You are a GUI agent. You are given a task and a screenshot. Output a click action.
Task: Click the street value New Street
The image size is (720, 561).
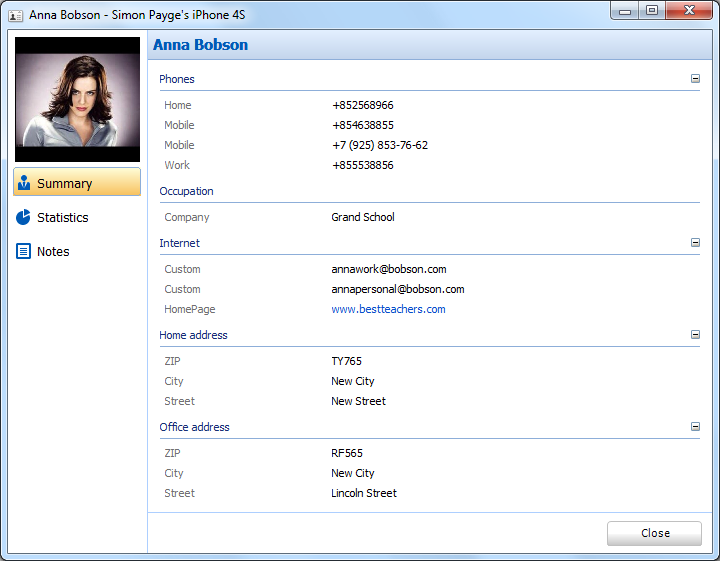click(x=358, y=401)
